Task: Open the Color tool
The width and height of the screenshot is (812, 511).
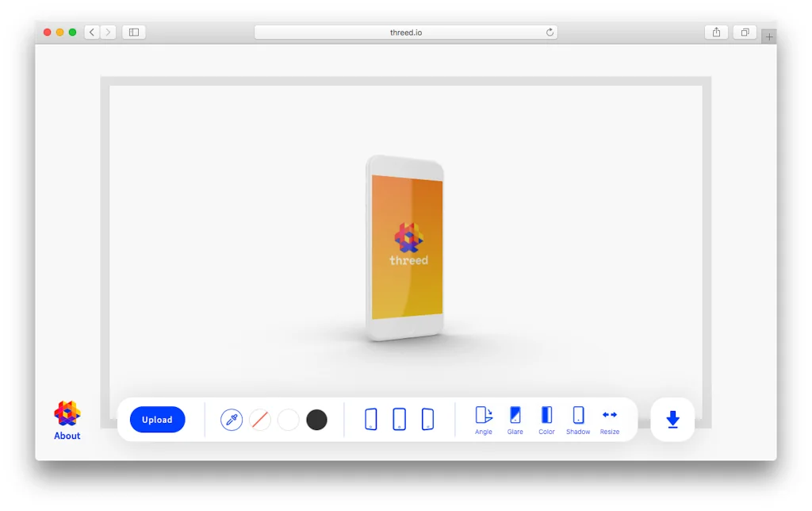Action: (x=546, y=419)
